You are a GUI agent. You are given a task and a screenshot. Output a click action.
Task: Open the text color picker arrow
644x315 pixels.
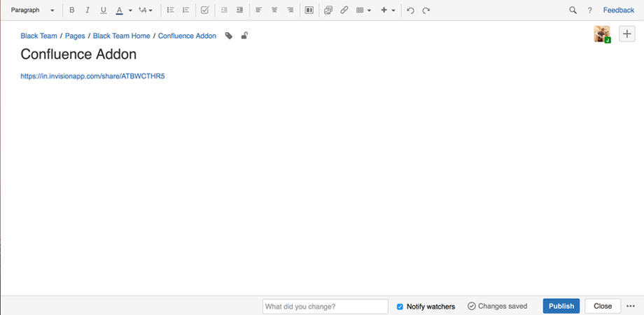(130, 10)
